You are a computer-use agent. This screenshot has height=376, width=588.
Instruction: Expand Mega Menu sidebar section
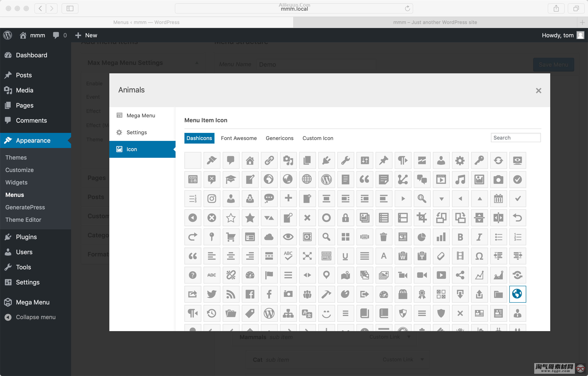point(33,301)
